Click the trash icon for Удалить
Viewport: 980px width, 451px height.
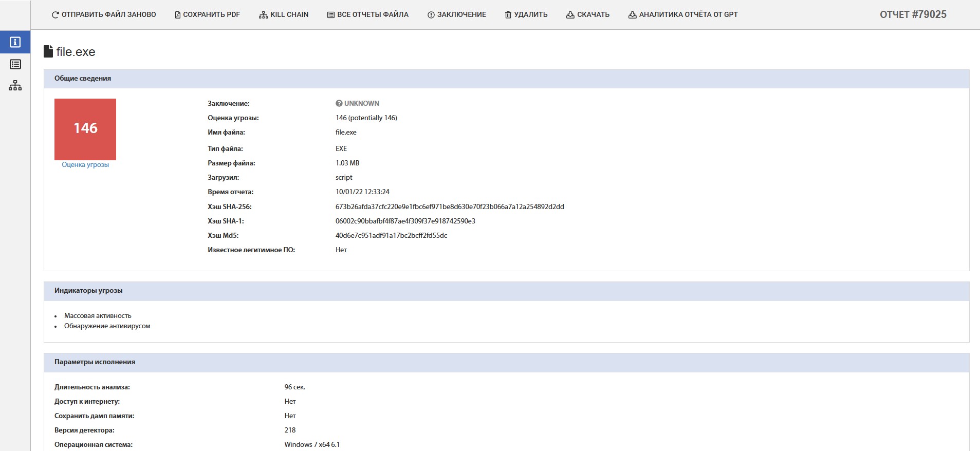[508, 15]
